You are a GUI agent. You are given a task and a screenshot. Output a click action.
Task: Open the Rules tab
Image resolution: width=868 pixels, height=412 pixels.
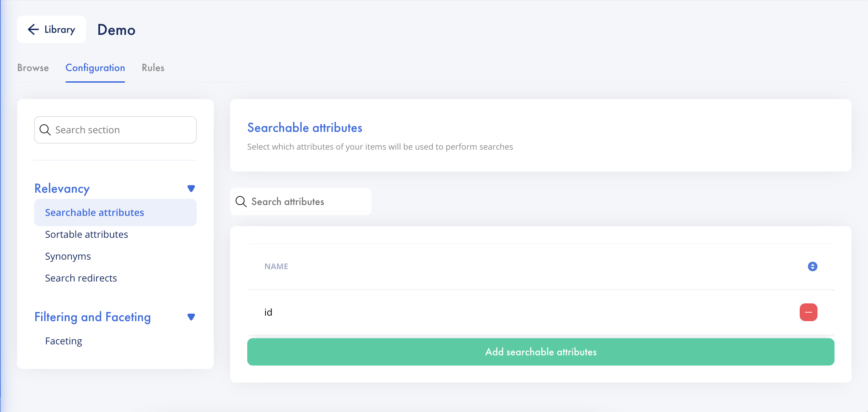pos(153,68)
